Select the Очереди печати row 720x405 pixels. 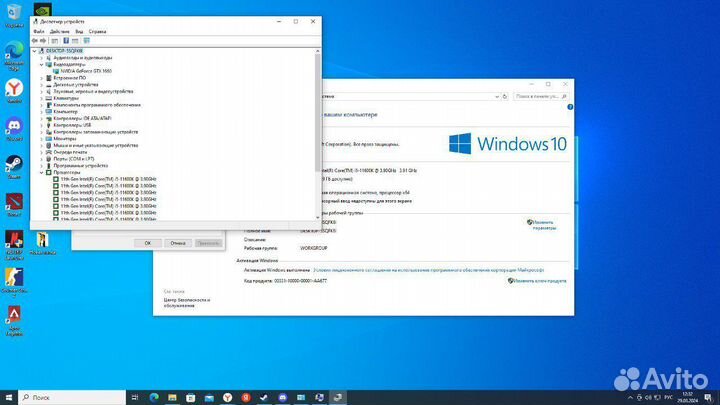[70, 152]
